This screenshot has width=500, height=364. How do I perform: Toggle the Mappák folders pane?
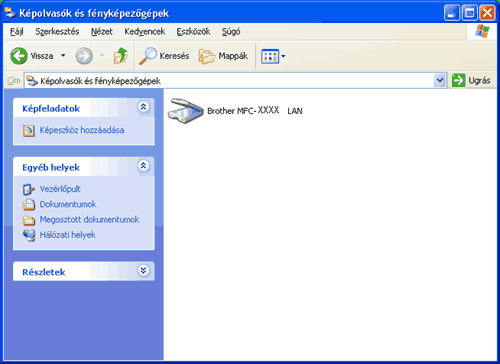click(223, 56)
